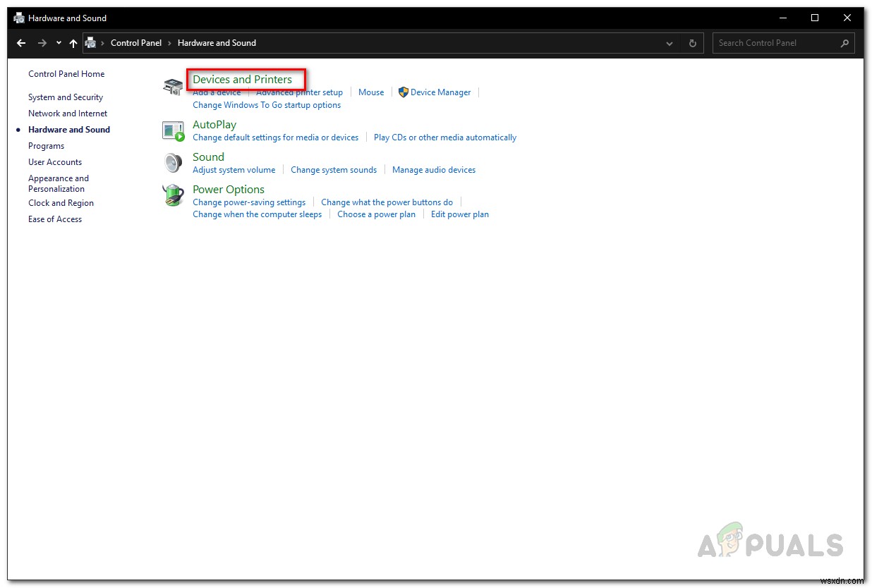Click Play CDs or other media automatically
Screen dimensions: 872x588
445,137
